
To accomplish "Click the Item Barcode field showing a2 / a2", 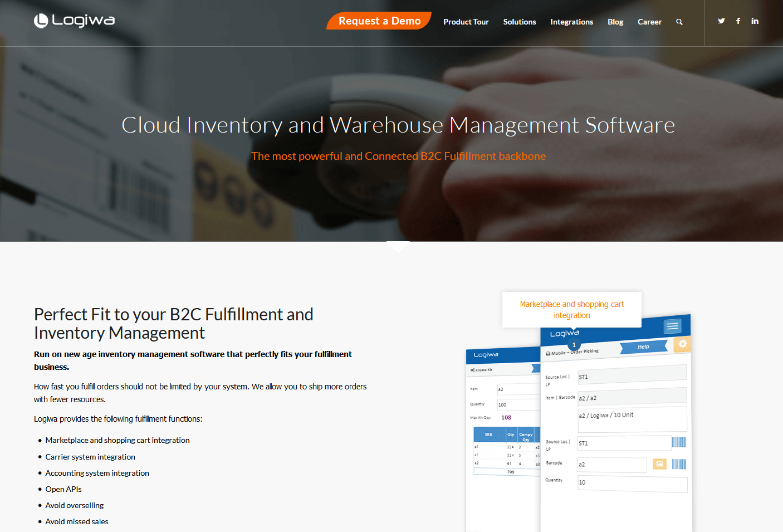I will (632, 397).
